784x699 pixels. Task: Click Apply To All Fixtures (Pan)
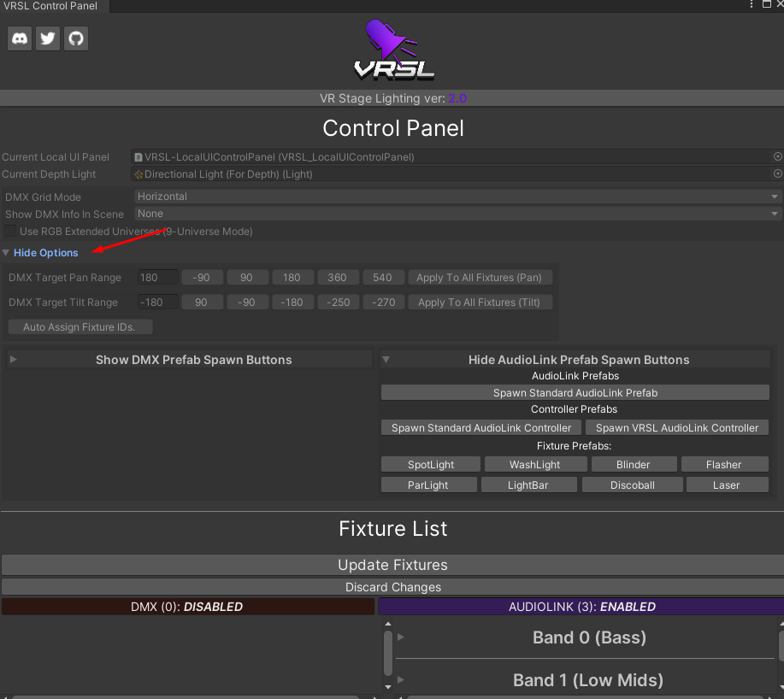(x=480, y=278)
